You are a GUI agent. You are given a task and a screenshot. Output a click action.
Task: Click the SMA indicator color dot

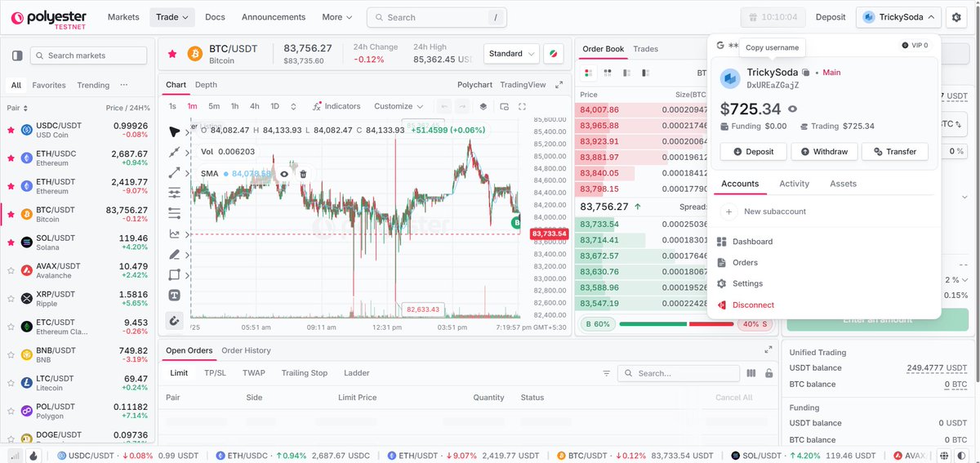(x=226, y=174)
